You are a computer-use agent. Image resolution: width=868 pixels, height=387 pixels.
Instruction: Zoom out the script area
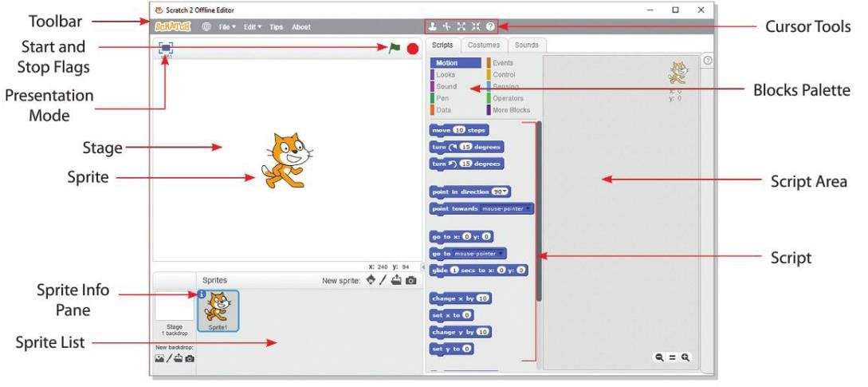659,357
